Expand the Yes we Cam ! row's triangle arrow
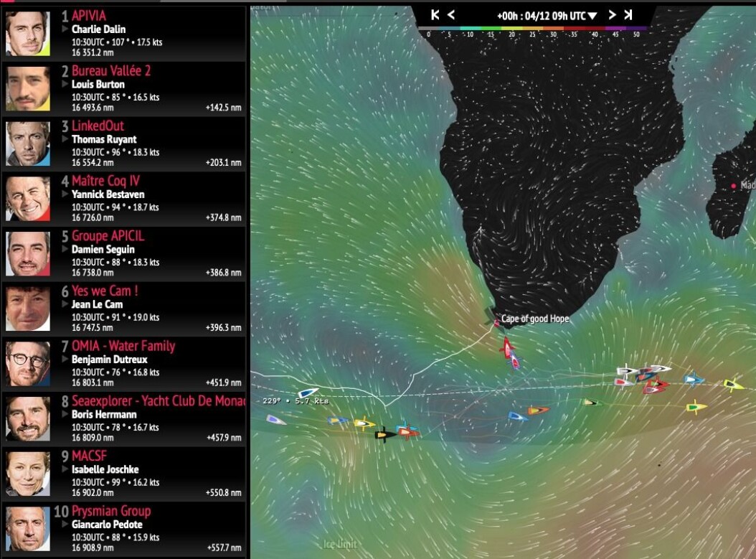 click(65, 304)
